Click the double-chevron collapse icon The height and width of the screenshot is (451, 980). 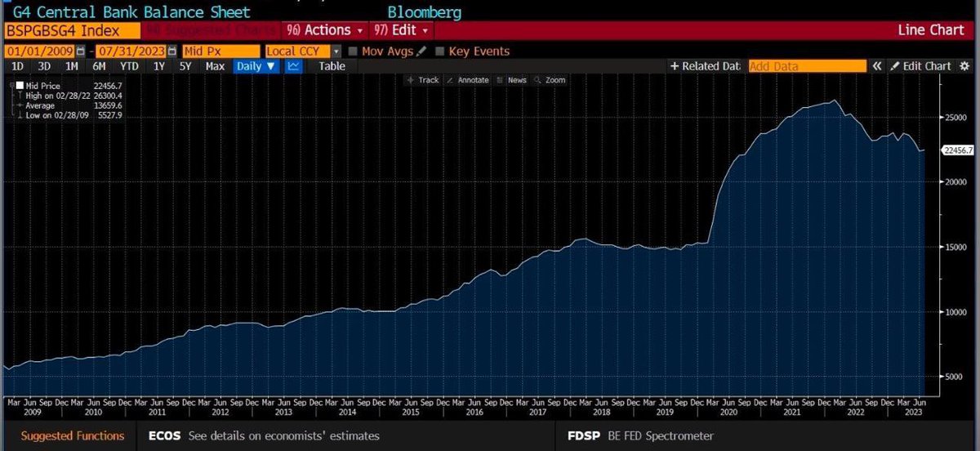876,66
